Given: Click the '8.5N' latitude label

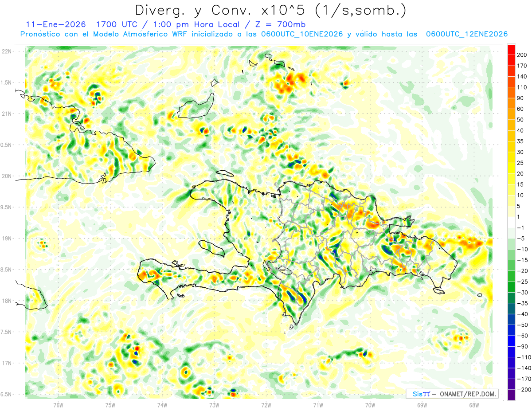Looking at the screenshot, I should tap(7, 270).
